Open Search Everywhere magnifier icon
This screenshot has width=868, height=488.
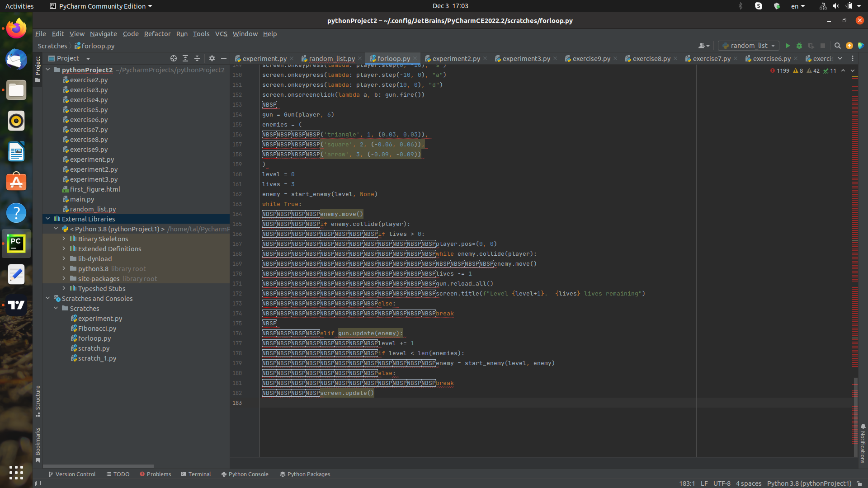click(837, 46)
